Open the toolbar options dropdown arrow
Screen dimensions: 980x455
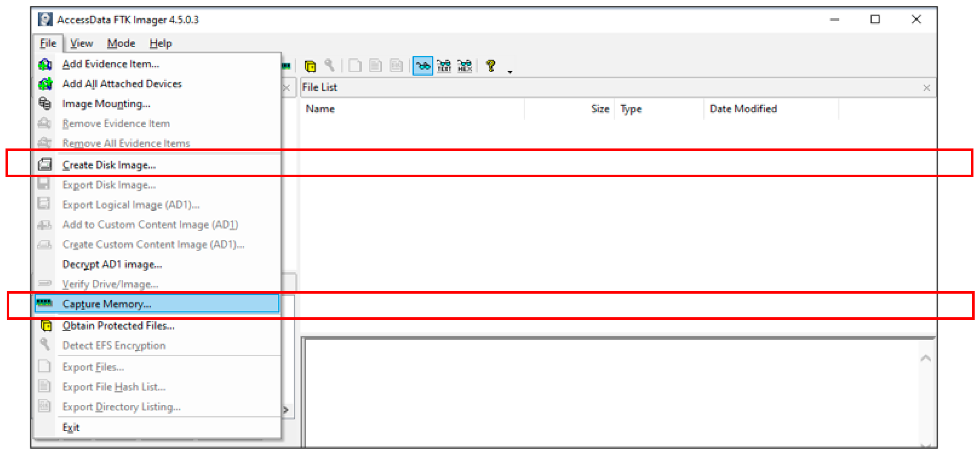510,72
